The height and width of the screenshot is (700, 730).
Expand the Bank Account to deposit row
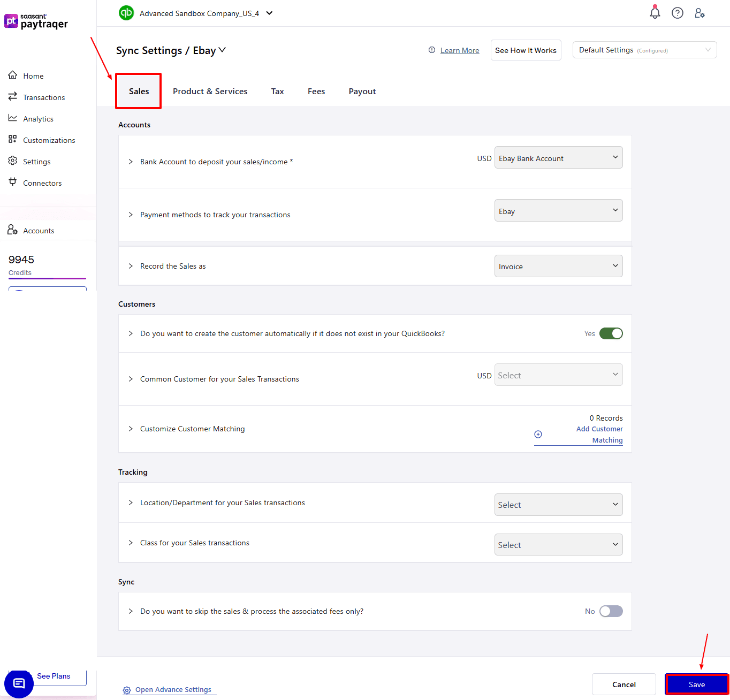[x=131, y=162]
